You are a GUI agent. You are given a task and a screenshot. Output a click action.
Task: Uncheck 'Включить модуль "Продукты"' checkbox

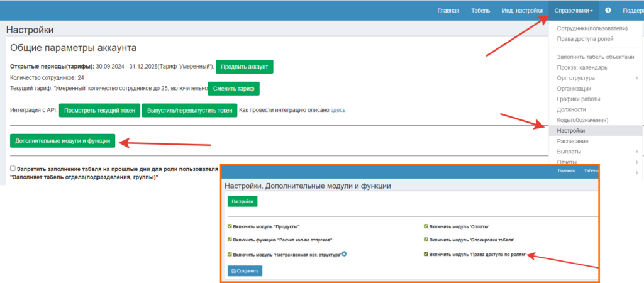click(x=230, y=226)
